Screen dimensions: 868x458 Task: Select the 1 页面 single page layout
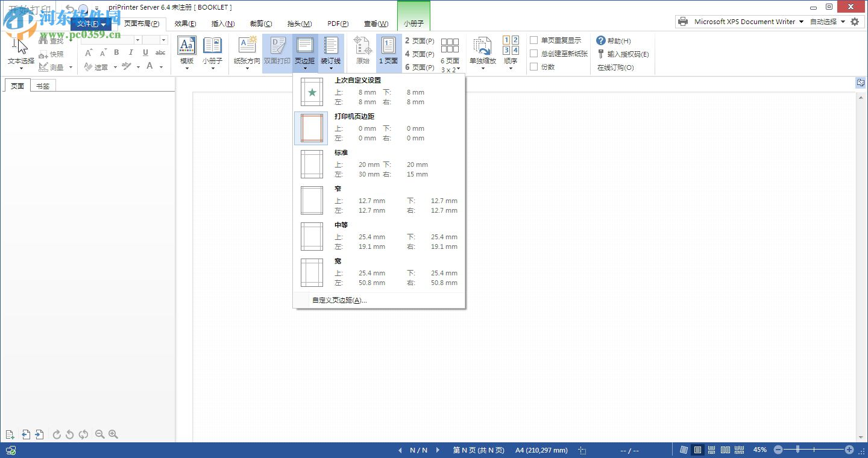click(388, 51)
